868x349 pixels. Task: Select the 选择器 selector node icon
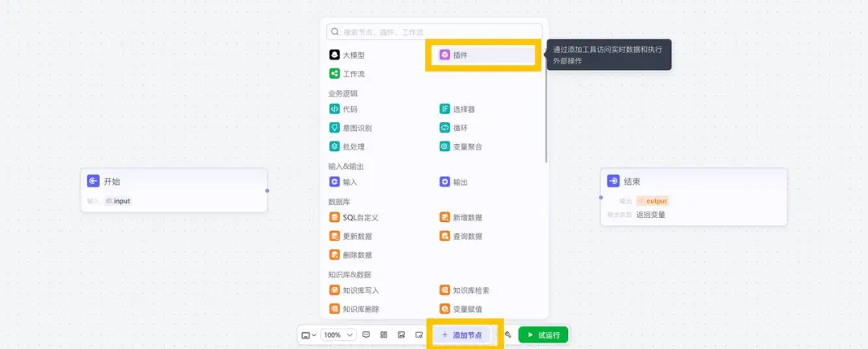click(x=444, y=109)
